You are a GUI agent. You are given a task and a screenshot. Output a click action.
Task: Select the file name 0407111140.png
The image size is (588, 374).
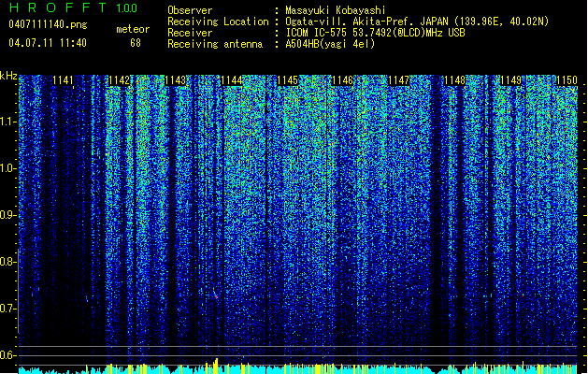[x=48, y=25]
